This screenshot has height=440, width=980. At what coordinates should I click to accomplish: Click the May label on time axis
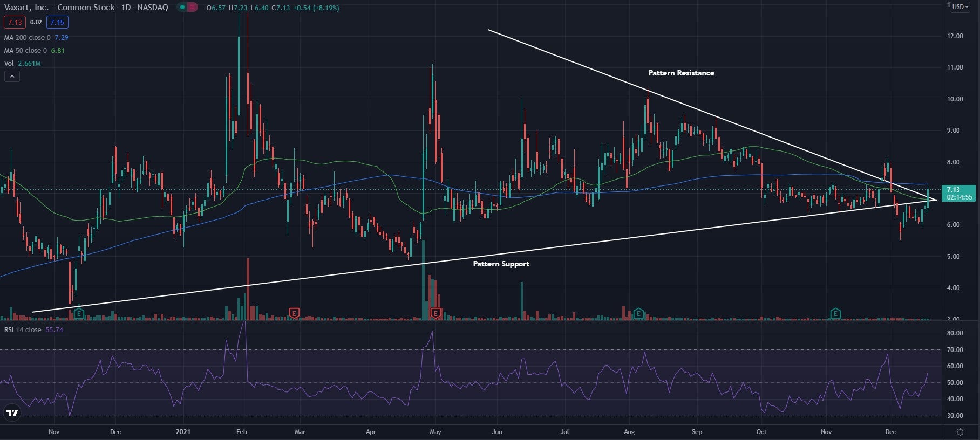click(x=435, y=432)
